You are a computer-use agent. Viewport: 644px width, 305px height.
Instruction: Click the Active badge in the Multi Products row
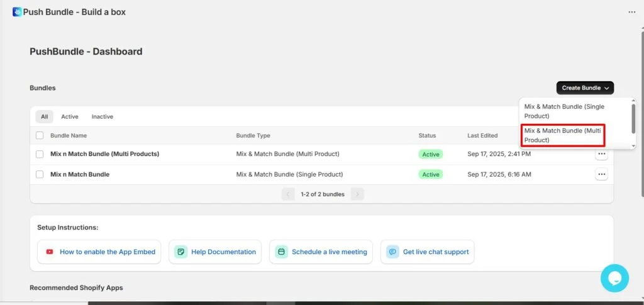[431, 154]
